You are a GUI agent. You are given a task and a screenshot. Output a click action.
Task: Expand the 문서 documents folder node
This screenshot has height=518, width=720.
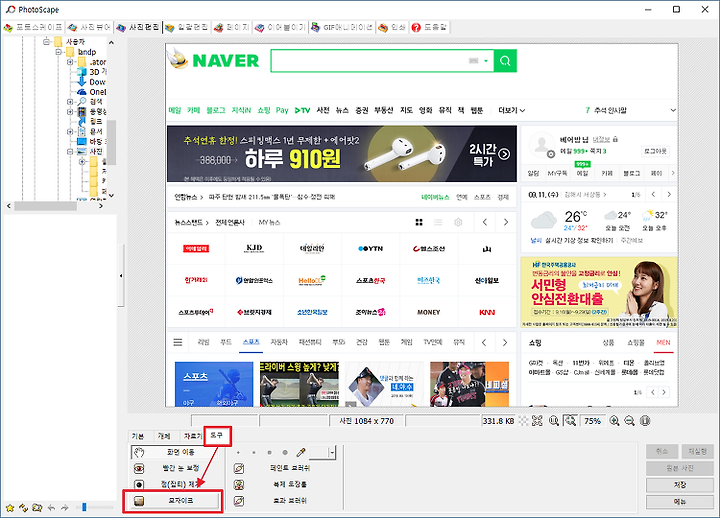(70, 132)
